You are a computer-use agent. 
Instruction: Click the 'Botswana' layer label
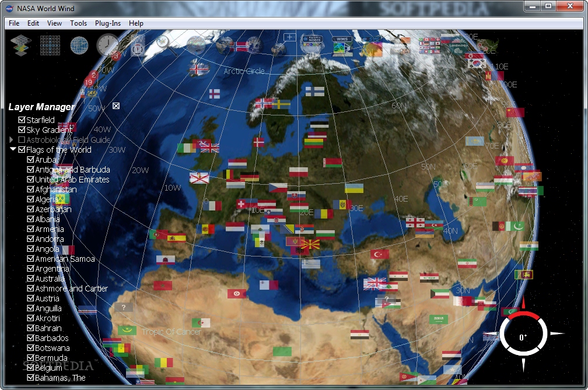coord(52,348)
